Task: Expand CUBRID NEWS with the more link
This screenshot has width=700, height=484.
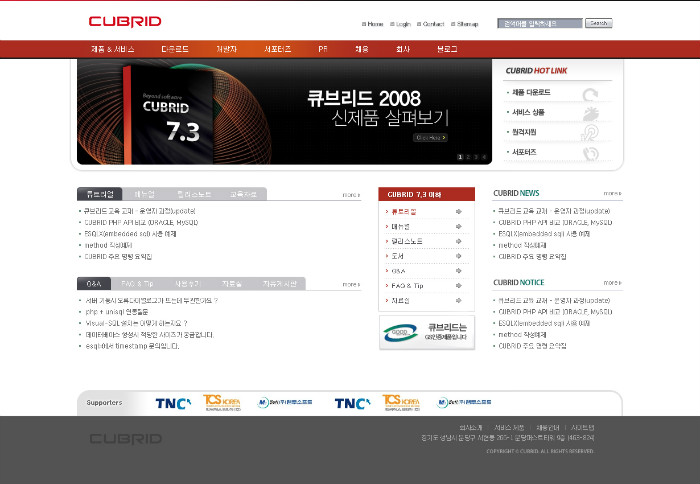Action: 611,193
